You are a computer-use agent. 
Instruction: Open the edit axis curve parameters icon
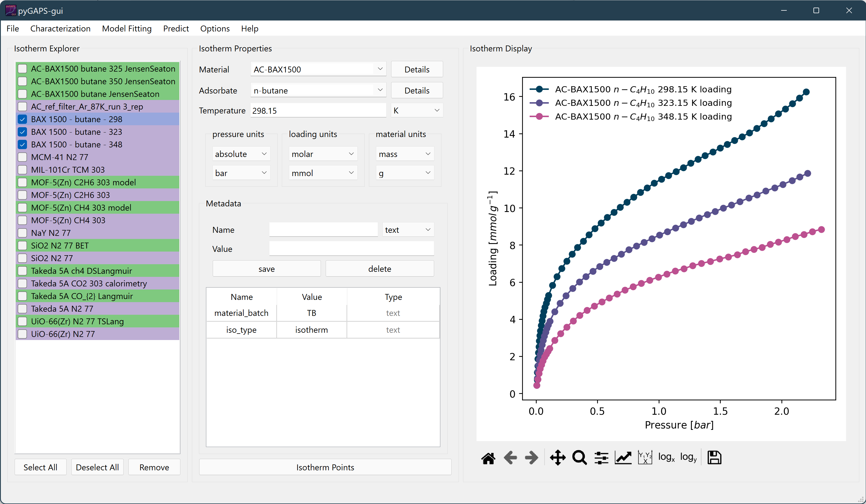pos(623,458)
